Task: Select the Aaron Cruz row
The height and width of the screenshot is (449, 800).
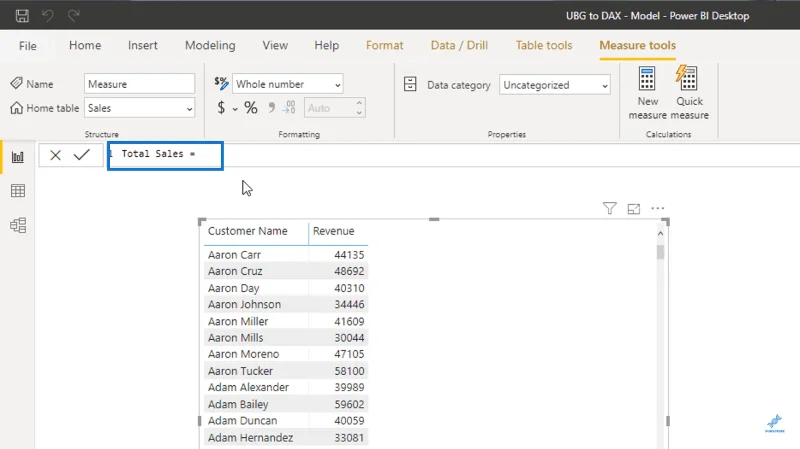Action: point(286,271)
